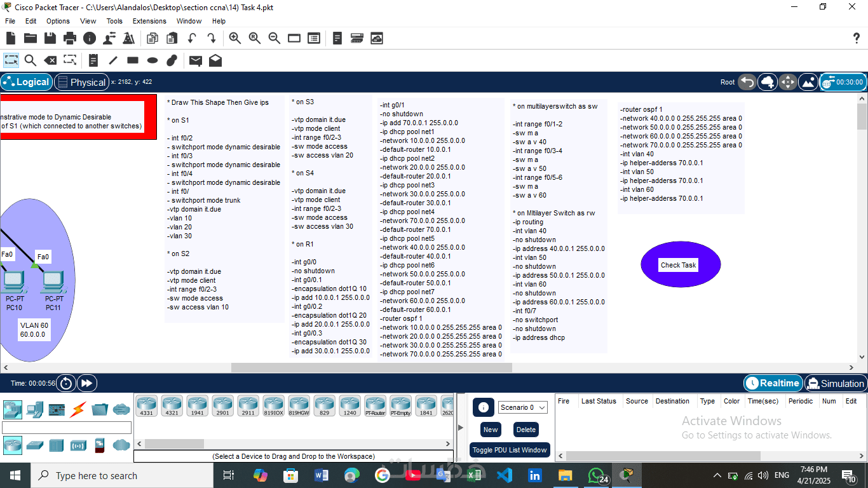Viewport: 868px width, 488px height.
Task: Open the File menu
Action: [10, 21]
